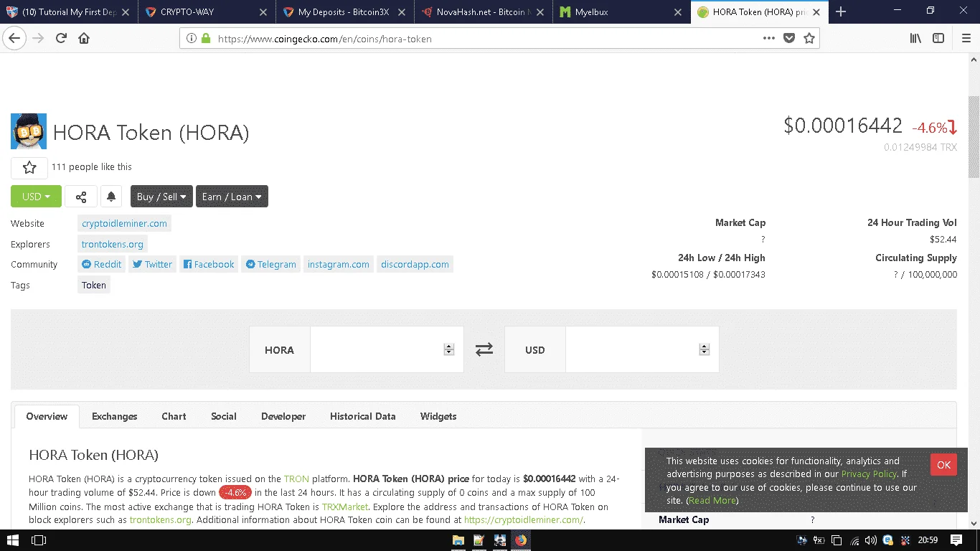Switch to the CRYPTO-WAY browser tab
The image size is (980, 551).
click(207, 12)
